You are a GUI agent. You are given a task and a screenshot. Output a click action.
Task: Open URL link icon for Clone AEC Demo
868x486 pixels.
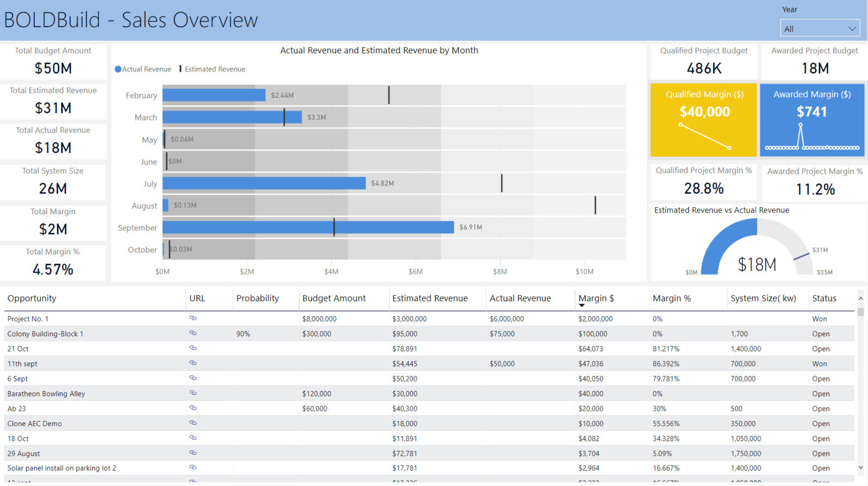tap(193, 423)
